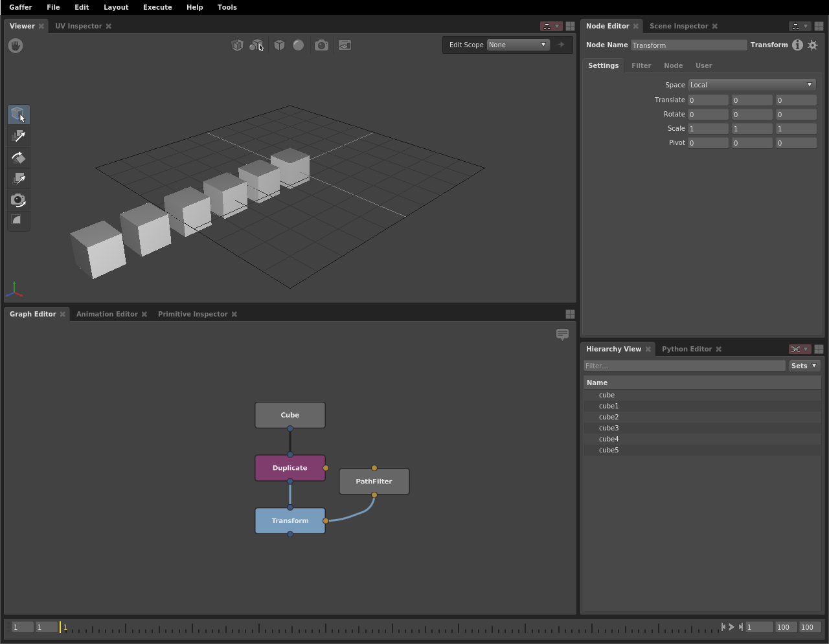Open the Sets dropdown in Hierarchy View
The height and width of the screenshot is (644, 829).
804,366
